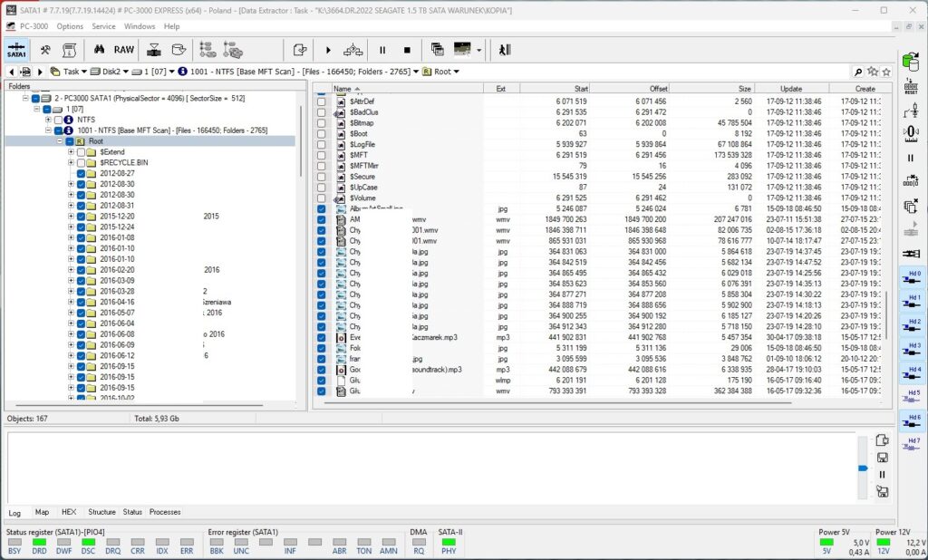Image resolution: width=928 pixels, height=560 pixels.
Task: Click the Hd 0 head icon
Action: coord(911,278)
